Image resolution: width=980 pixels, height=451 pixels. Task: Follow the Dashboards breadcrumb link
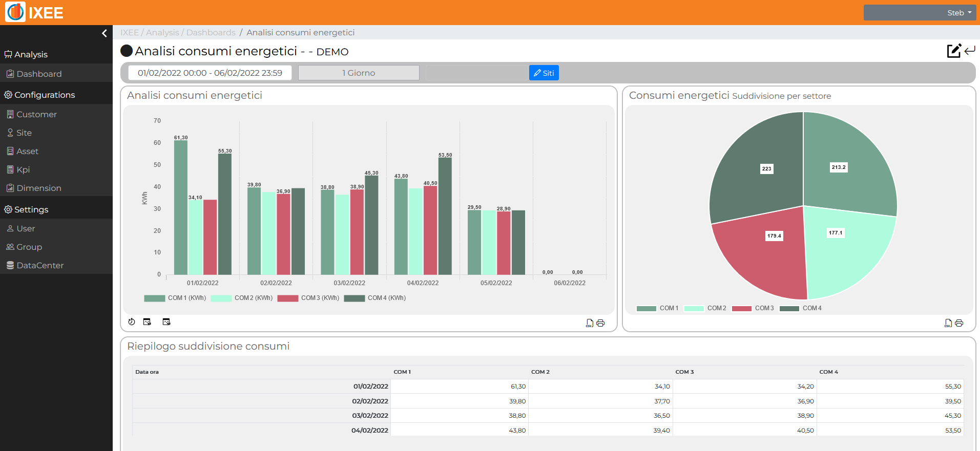click(x=211, y=32)
